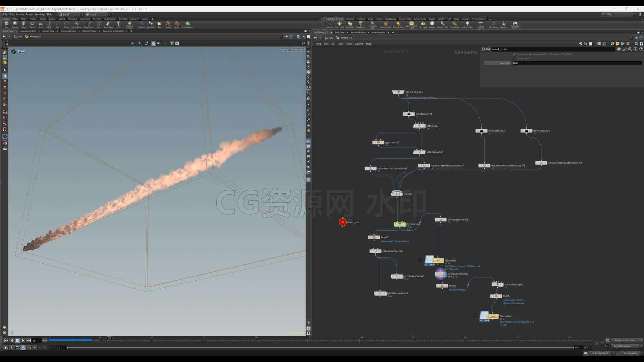The height and width of the screenshot is (362, 644).
Task: Click the pyrobakevolume2 node
Action: point(440,274)
